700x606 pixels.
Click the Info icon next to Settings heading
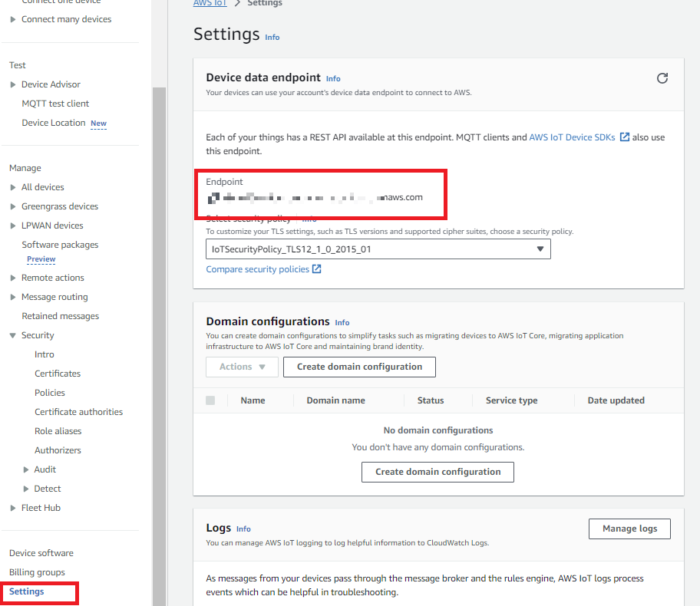click(272, 37)
